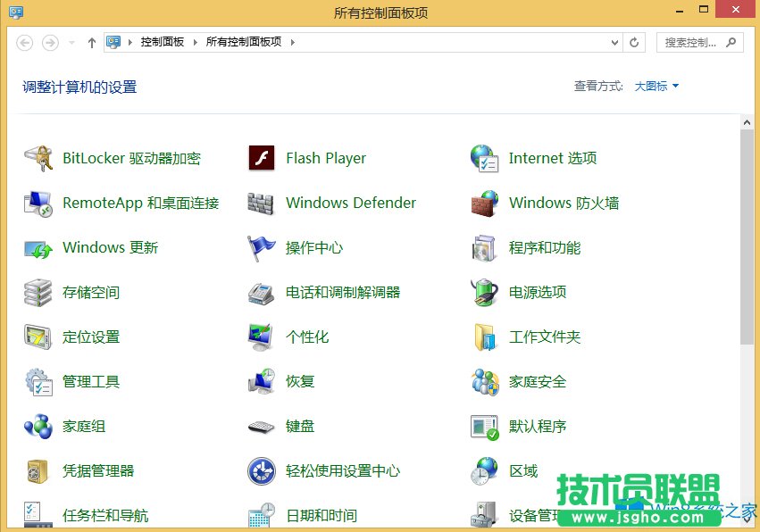Expand the 控制面板 breadcrumb chevron
Image resolution: width=760 pixels, height=532 pixels.
[196, 42]
